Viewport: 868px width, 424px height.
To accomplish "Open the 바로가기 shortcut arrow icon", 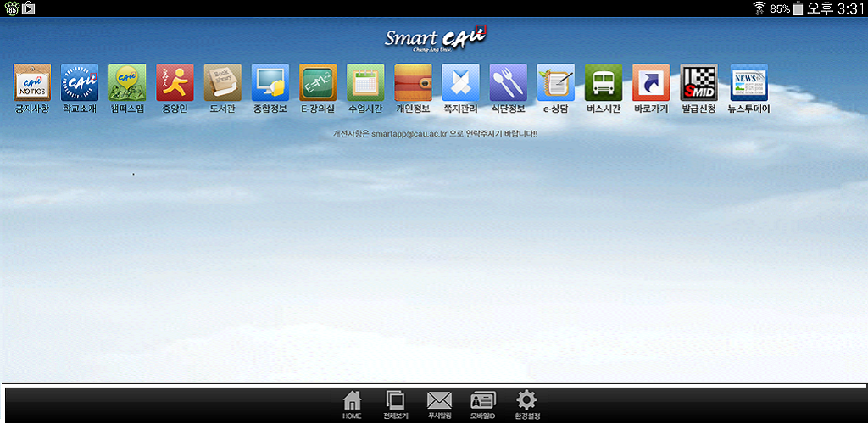I will tap(651, 82).
